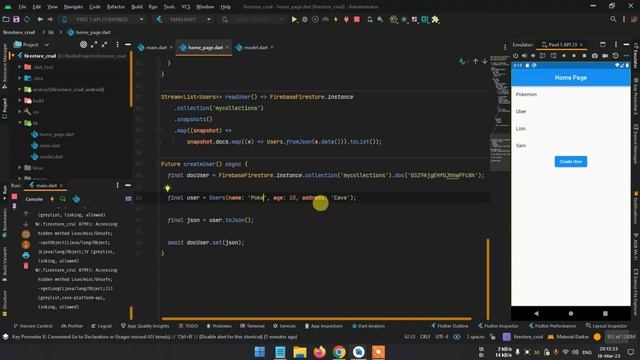The width and height of the screenshot is (640, 360).
Task: Open the Flutter Inspector tool window
Action: pyautogui.click(x=498, y=326)
